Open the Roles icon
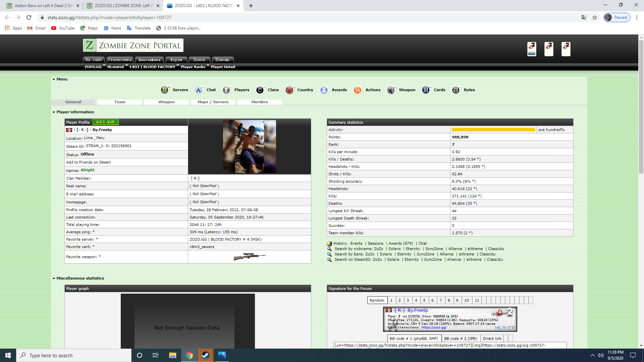 [x=456, y=90]
